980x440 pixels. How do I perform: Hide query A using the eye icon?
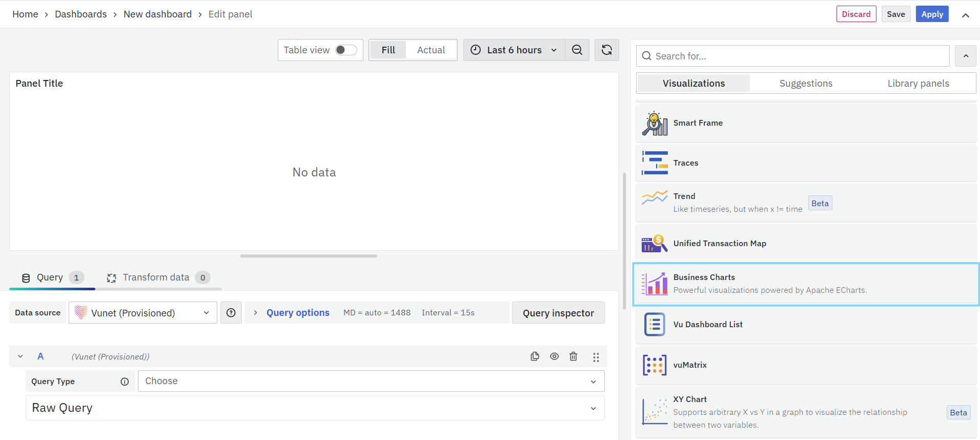[554, 356]
